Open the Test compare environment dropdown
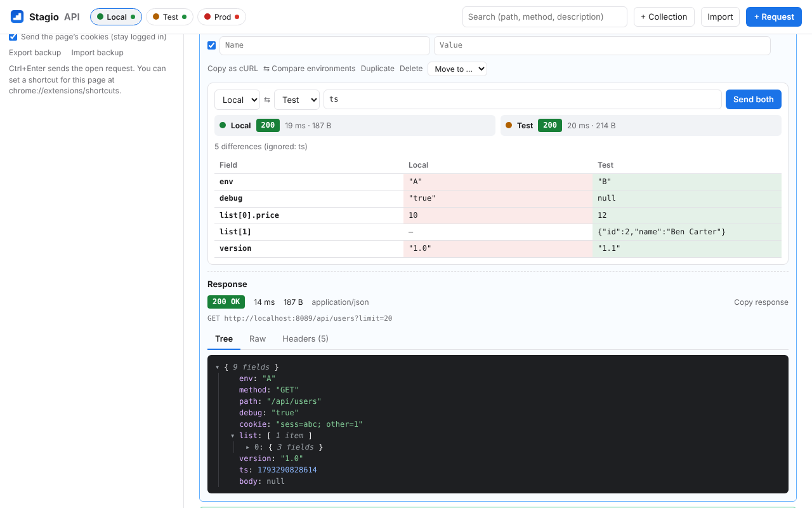This screenshot has width=812, height=508. 297,100
